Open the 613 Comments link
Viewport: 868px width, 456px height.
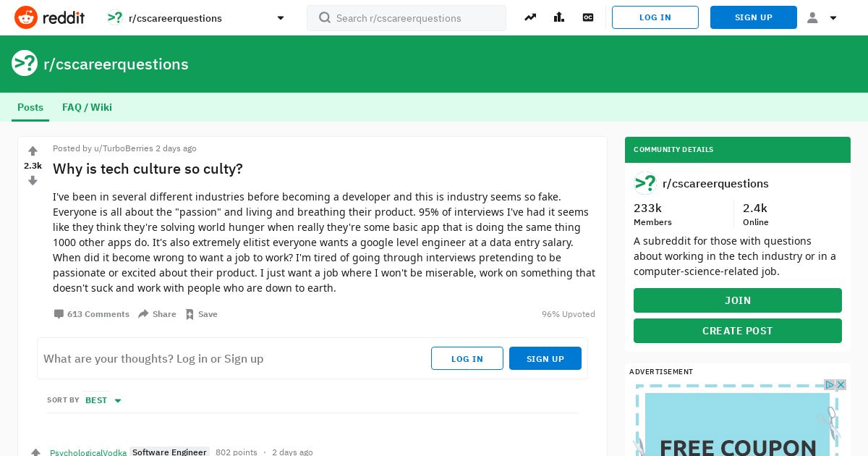coord(91,314)
